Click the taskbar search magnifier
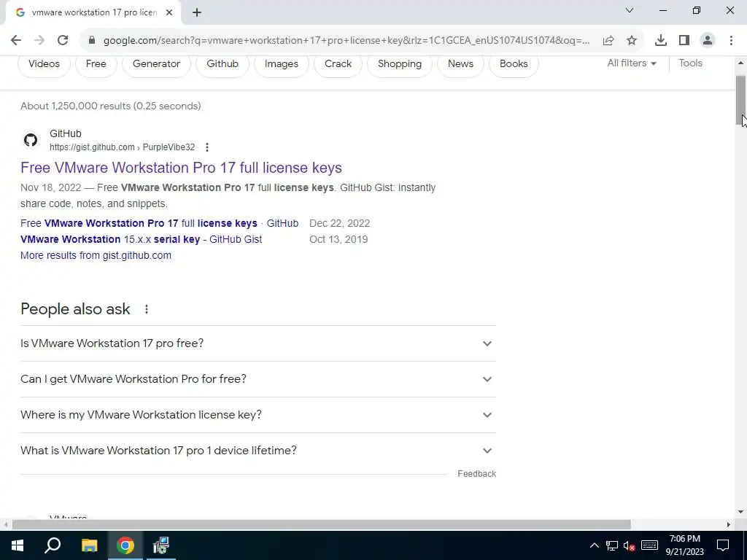The width and height of the screenshot is (747, 560). click(53, 545)
